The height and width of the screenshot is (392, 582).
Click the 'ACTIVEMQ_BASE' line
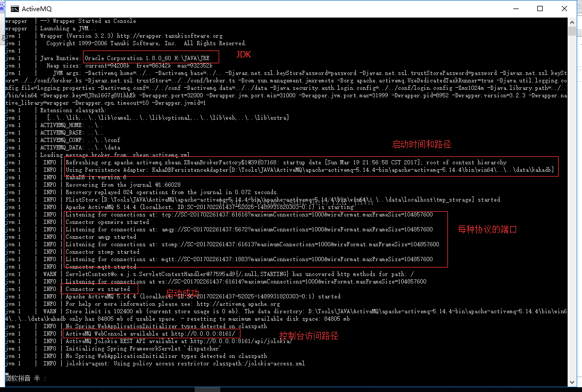click(71, 132)
